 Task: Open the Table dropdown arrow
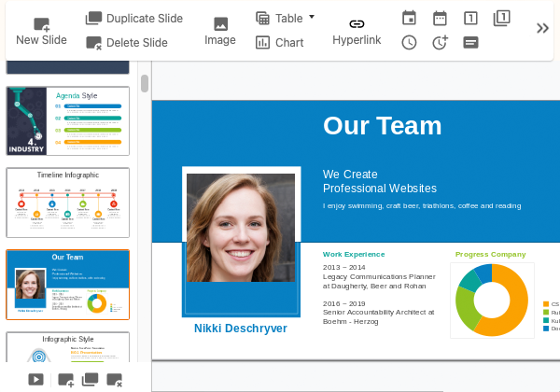point(312,17)
